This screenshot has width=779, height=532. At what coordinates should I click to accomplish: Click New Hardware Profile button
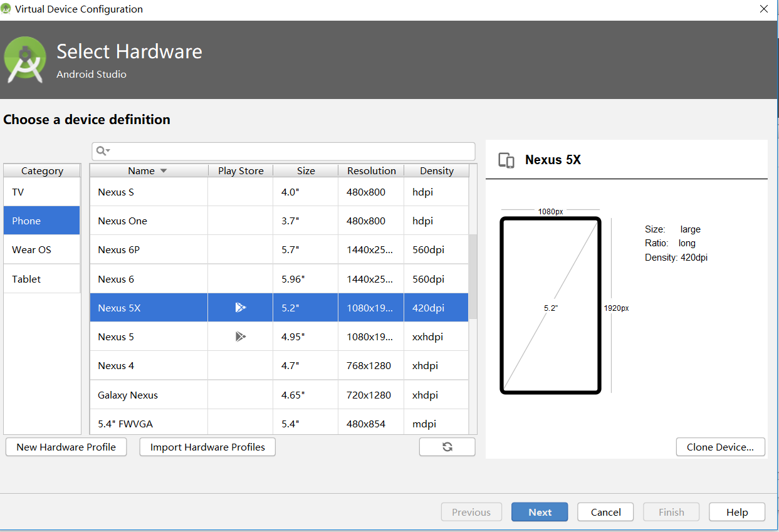[66, 447]
